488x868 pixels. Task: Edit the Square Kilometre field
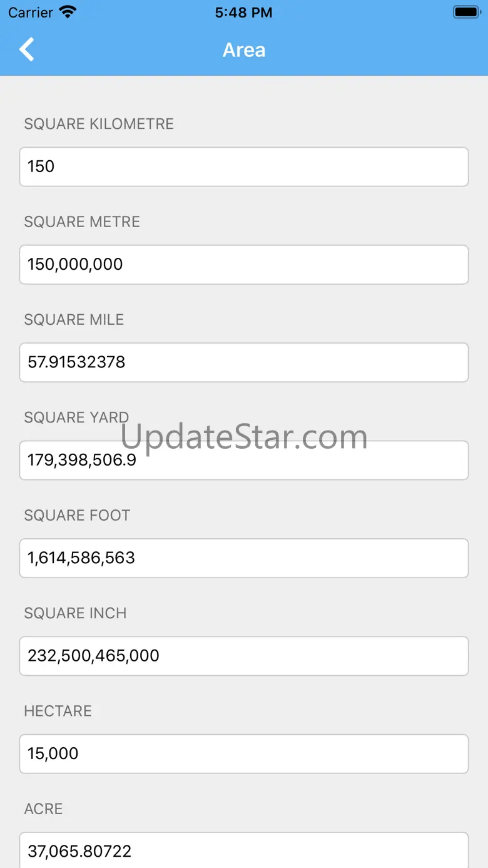tap(244, 166)
